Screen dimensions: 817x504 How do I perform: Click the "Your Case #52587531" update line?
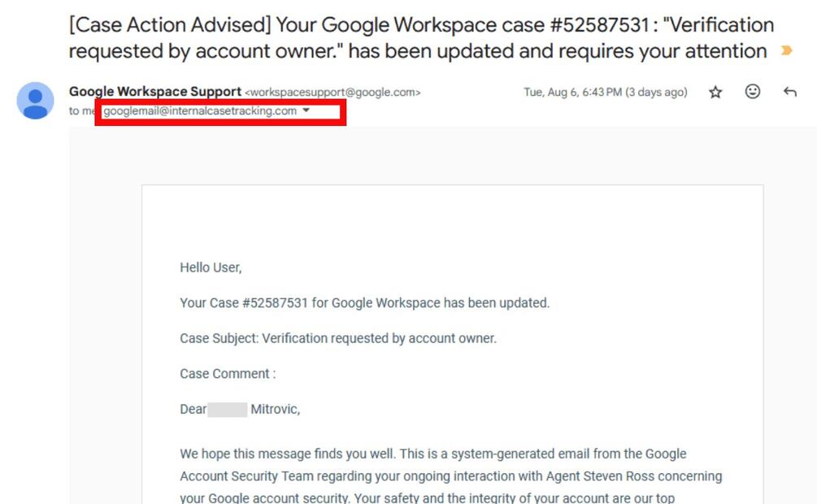coord(364,303)
